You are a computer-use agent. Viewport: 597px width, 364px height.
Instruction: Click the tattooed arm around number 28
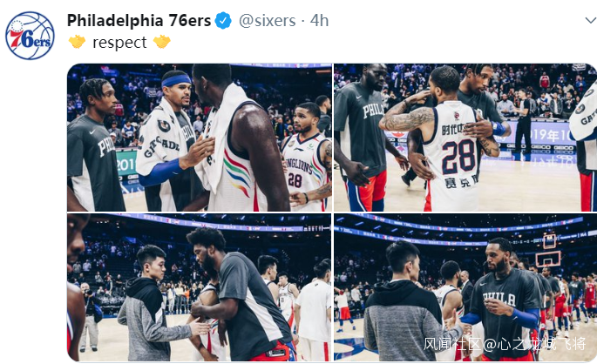click(407, 118)
